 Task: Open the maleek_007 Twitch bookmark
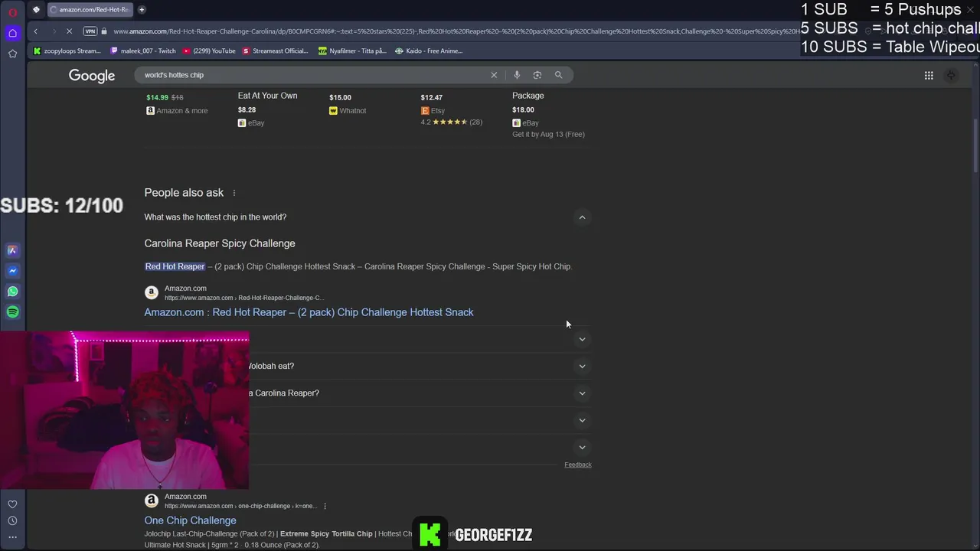pos(143,51)
